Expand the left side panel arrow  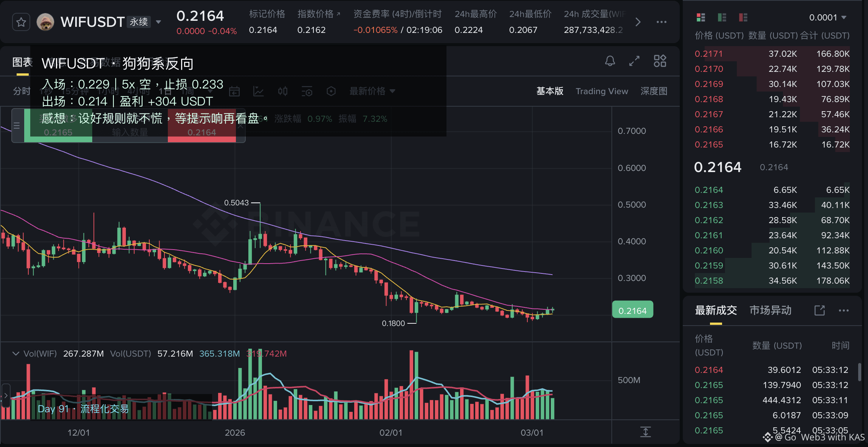(x=6, y=396)
